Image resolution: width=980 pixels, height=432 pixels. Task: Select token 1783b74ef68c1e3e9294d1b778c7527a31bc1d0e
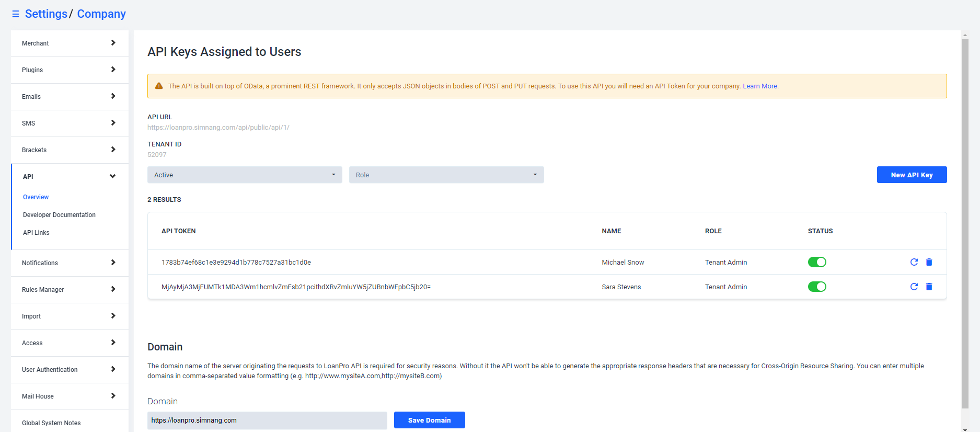coord(236,263)
